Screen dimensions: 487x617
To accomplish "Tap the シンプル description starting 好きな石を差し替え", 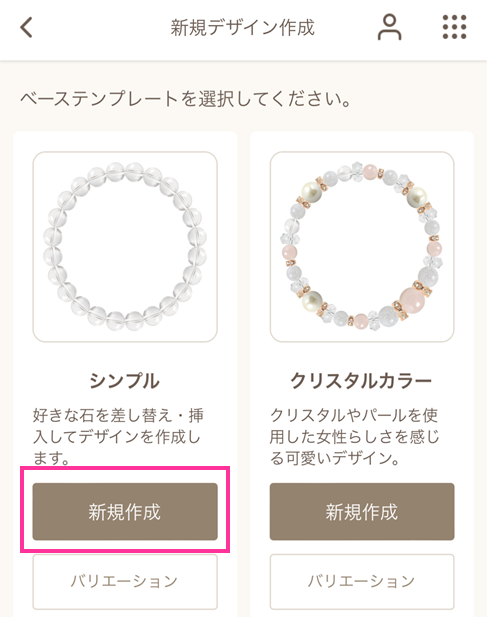I will tap(118, 436).
